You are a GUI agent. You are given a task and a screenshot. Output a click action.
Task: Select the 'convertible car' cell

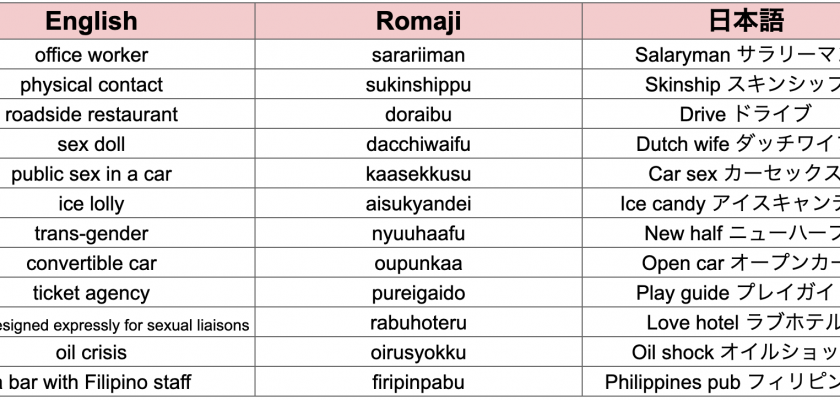coord(91,264)
